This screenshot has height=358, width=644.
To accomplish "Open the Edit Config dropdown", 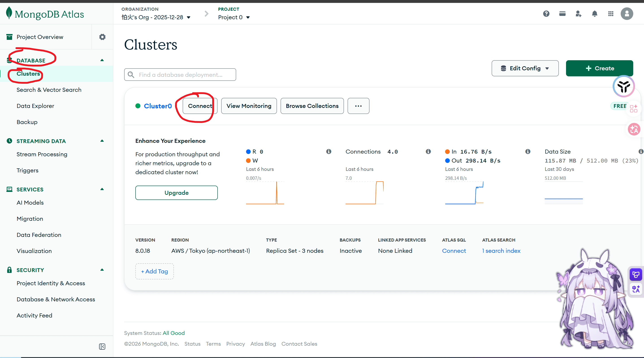I will [x=525, y=68].
